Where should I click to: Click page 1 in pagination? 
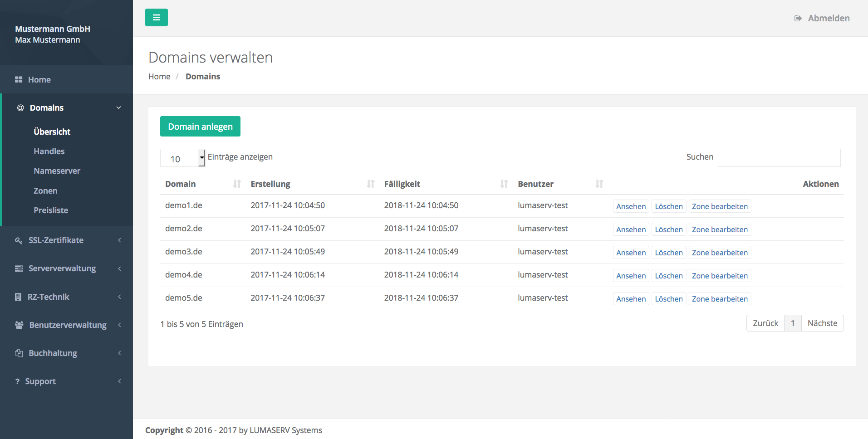[x=793, y=323]
